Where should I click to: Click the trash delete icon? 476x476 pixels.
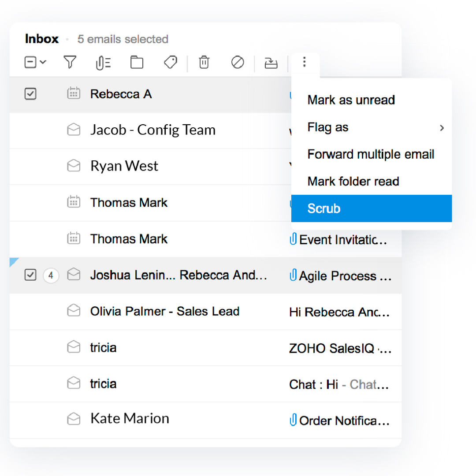tap(204, 62)
